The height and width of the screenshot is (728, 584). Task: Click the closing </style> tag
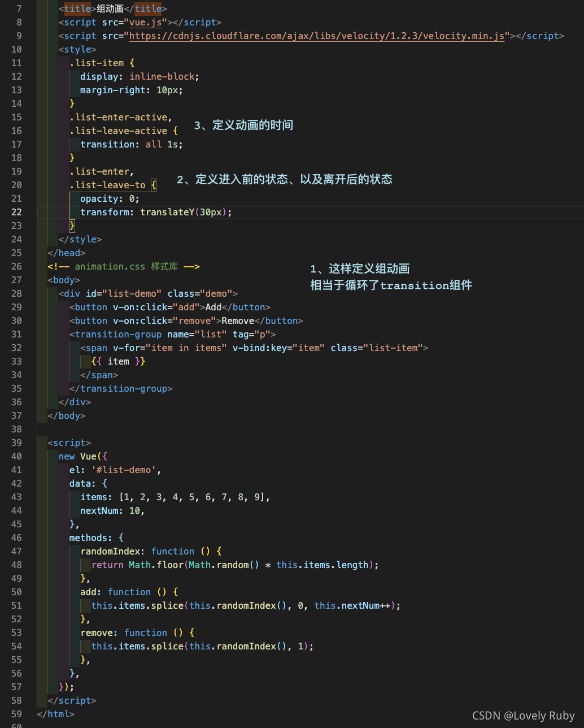80,239
